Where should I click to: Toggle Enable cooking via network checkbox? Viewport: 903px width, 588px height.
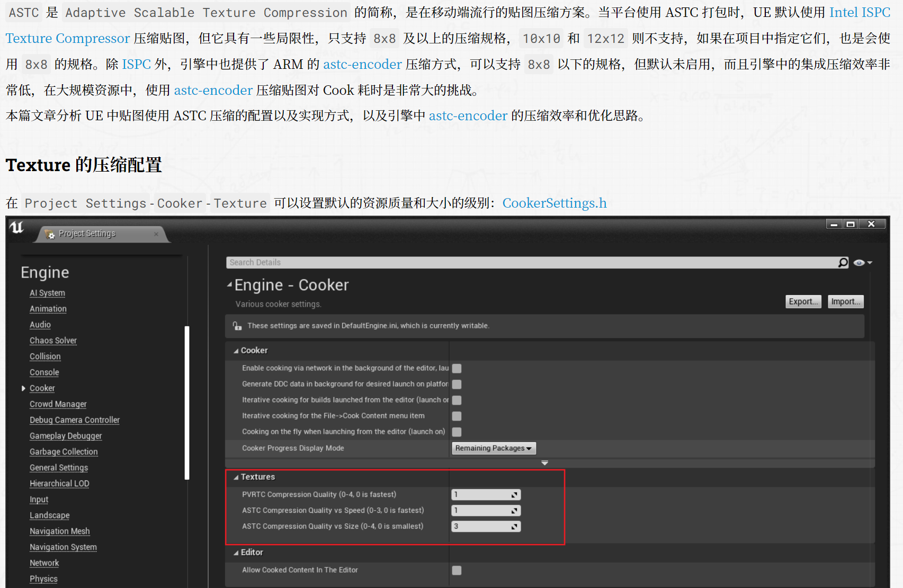457,368
